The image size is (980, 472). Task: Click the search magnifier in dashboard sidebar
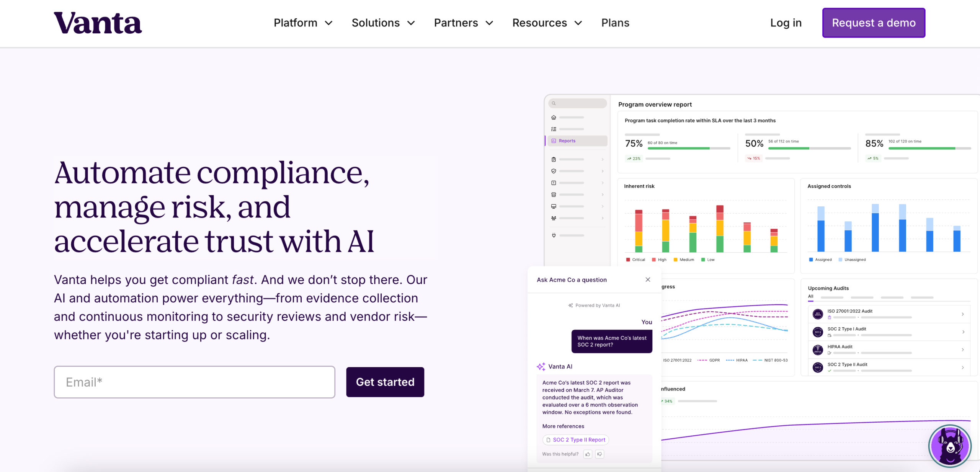pos(554,103)
